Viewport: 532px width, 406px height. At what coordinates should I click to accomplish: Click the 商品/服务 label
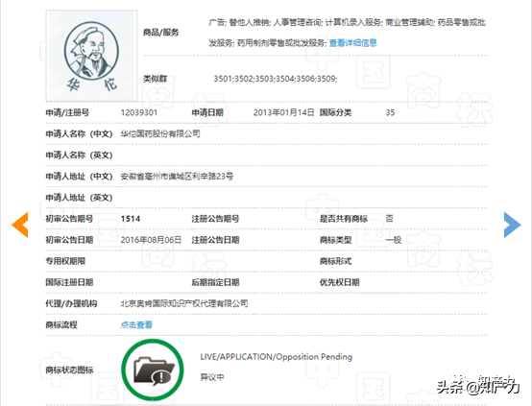coord(160,33)
